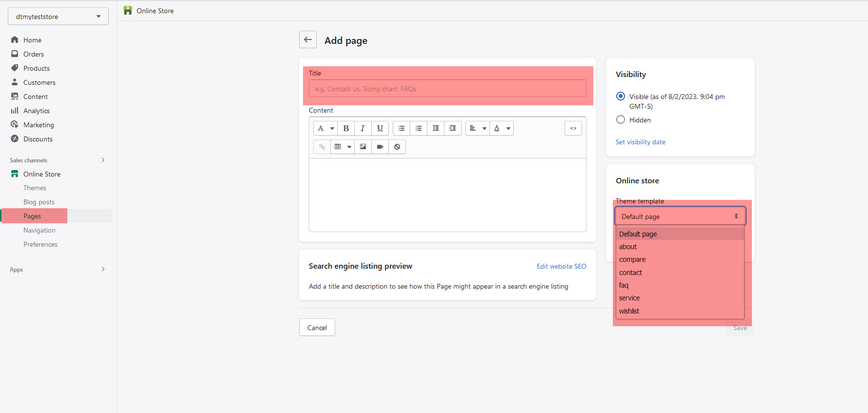Show HTML source code view
868x413 pixels.
click(573, 128)
